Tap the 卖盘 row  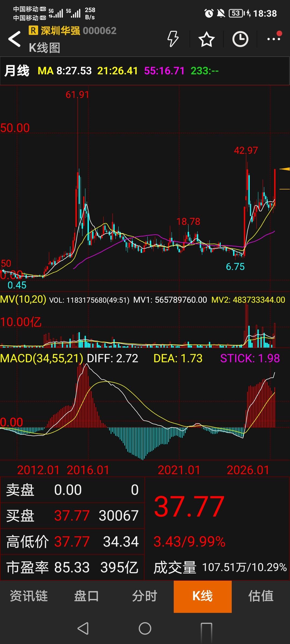(73, 490)
